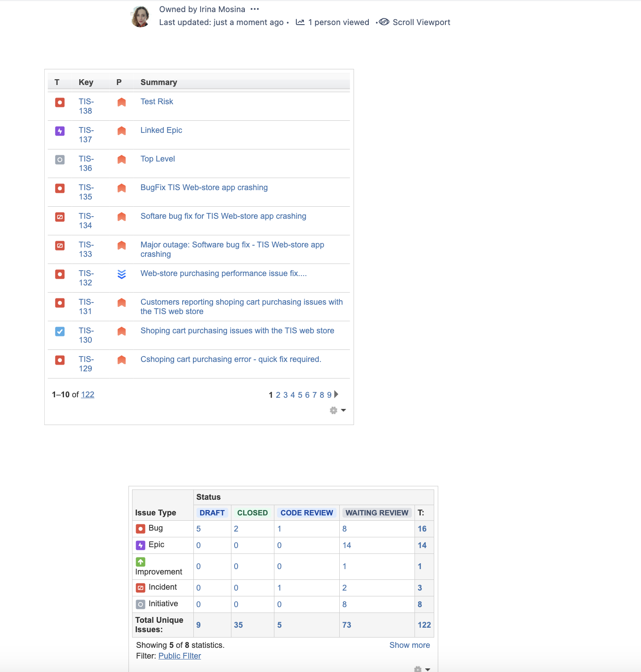Open the gear settings below the issue table
This screenshot has width=641, height=672.
click(333, 410)
